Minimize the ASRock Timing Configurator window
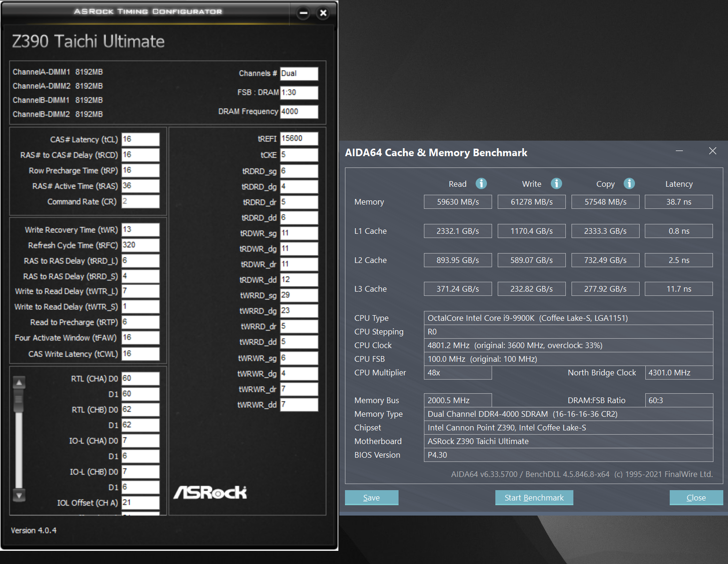The width and height of the screenshot is (728, 564). [x=304, y=13]
